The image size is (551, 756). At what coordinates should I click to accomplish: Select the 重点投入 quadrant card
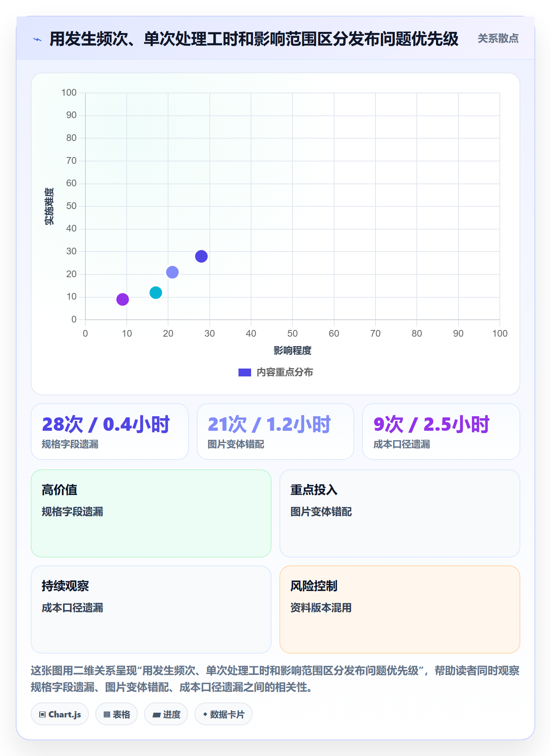coord(400,513)
